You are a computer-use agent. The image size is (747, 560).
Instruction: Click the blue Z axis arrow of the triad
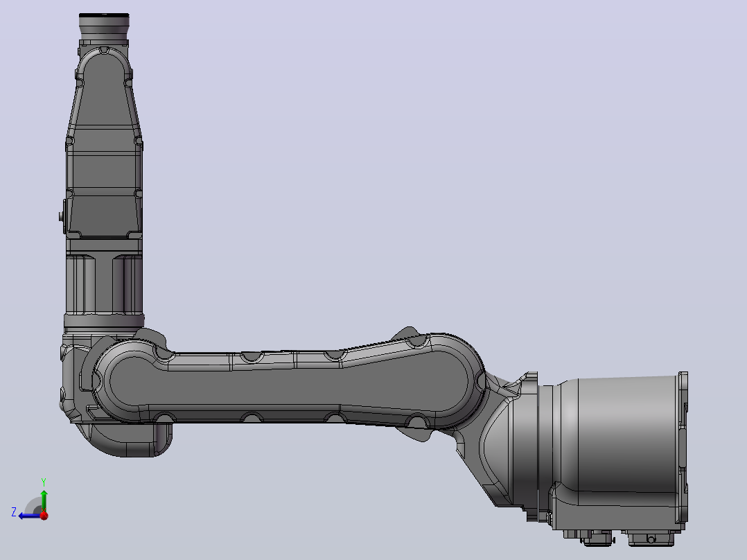pyautogui.click(x=30, y=516)
